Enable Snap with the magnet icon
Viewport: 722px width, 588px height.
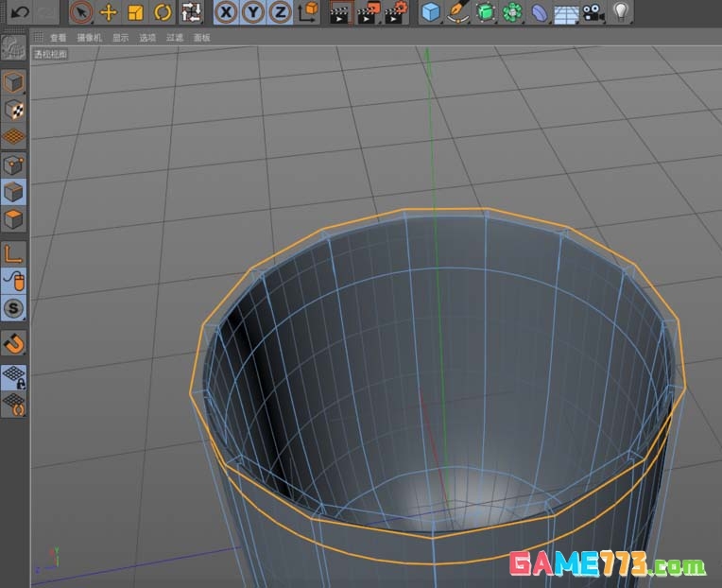pos(13,343)
